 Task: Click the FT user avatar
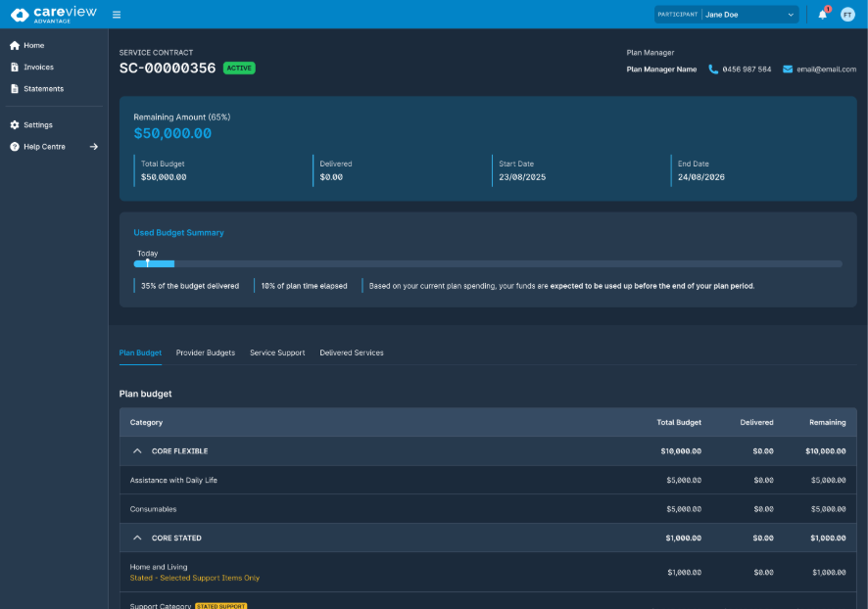pyautogui.click(x=847, y=15)
